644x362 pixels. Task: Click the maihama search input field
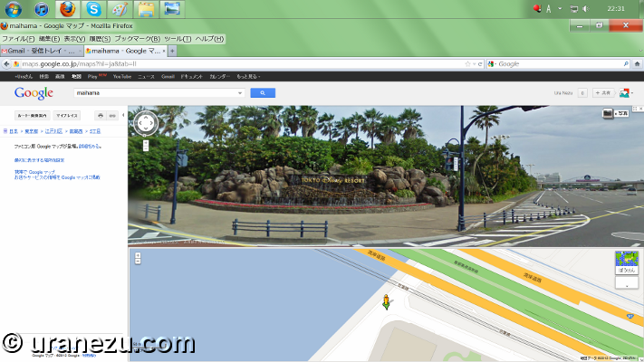pyautogui.click(x=156, y=93)
